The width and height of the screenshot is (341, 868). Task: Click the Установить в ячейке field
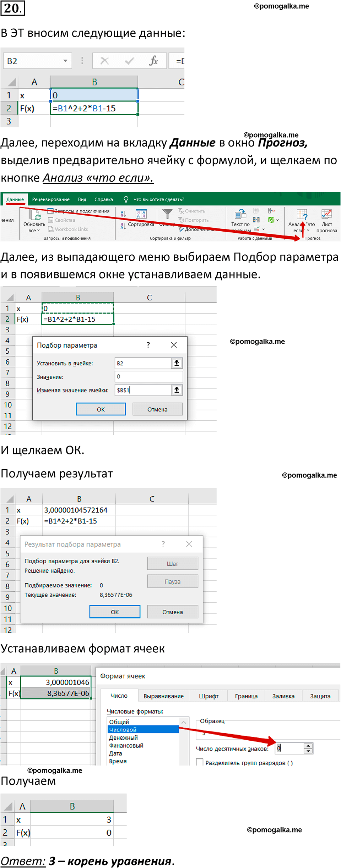point(143,363)
